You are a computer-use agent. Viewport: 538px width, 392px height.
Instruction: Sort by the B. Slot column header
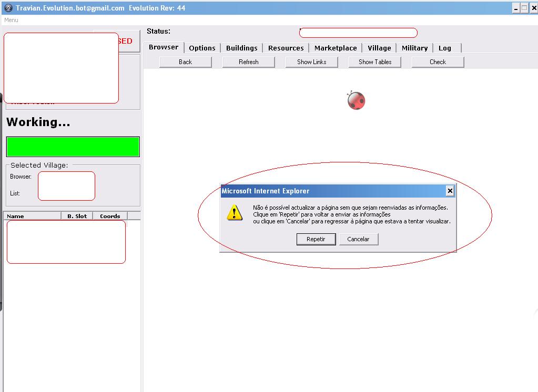tap(77, 216)
